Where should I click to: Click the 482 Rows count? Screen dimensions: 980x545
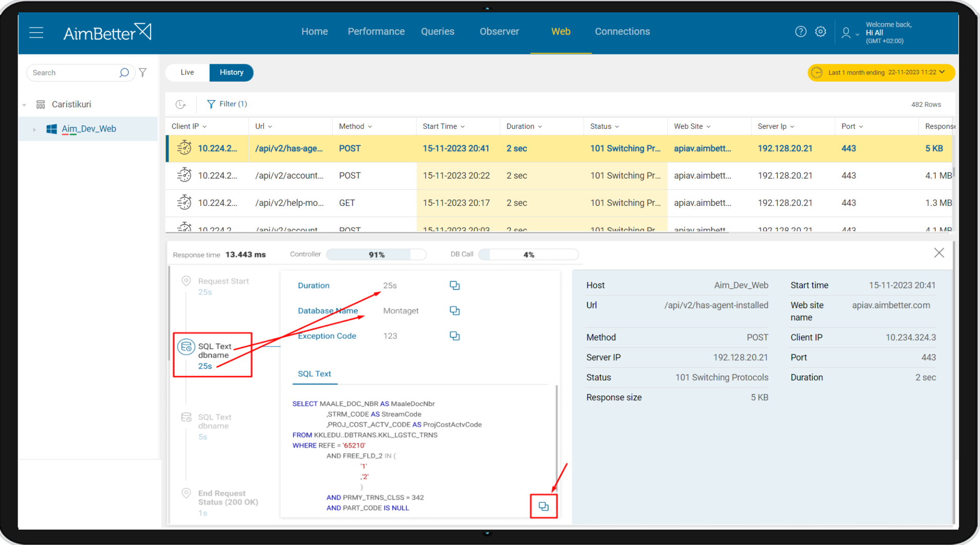[926, 105]
